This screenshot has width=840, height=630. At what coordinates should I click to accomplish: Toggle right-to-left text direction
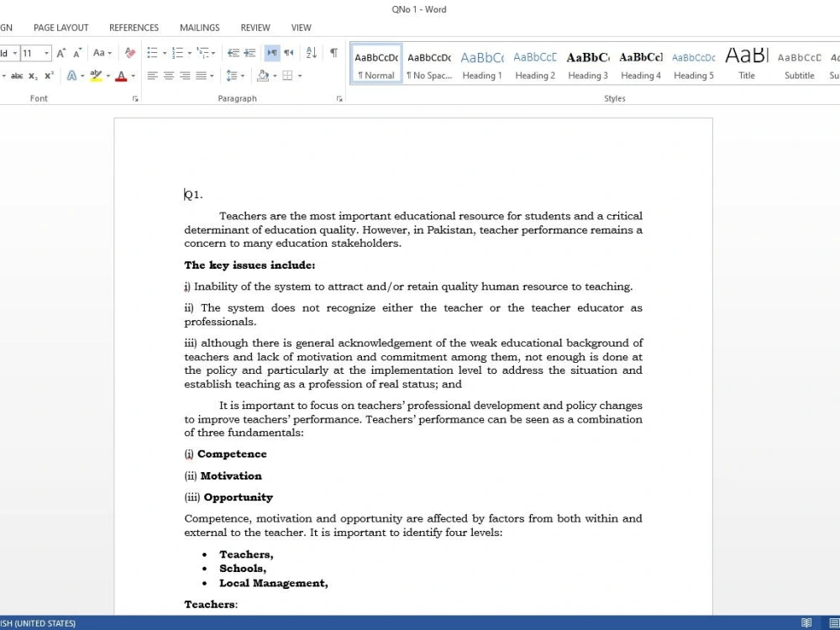[x=289, y=53]
